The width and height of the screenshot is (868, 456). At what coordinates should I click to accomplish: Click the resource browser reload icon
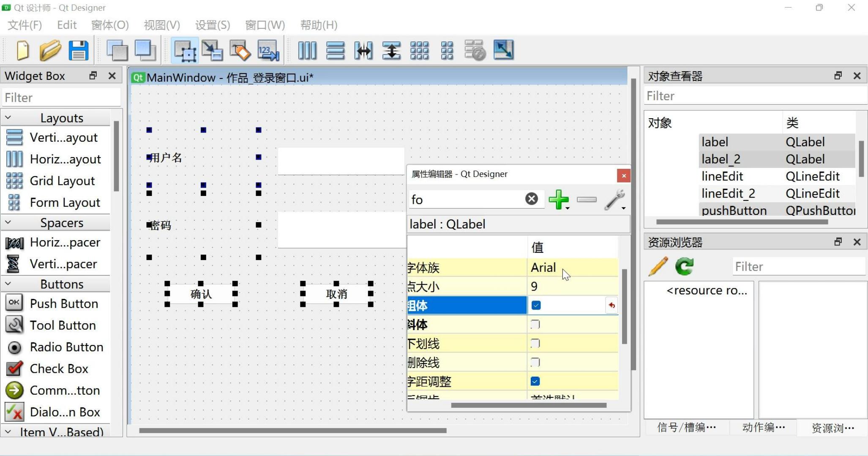pyautogui.click(x=684, y=266)
